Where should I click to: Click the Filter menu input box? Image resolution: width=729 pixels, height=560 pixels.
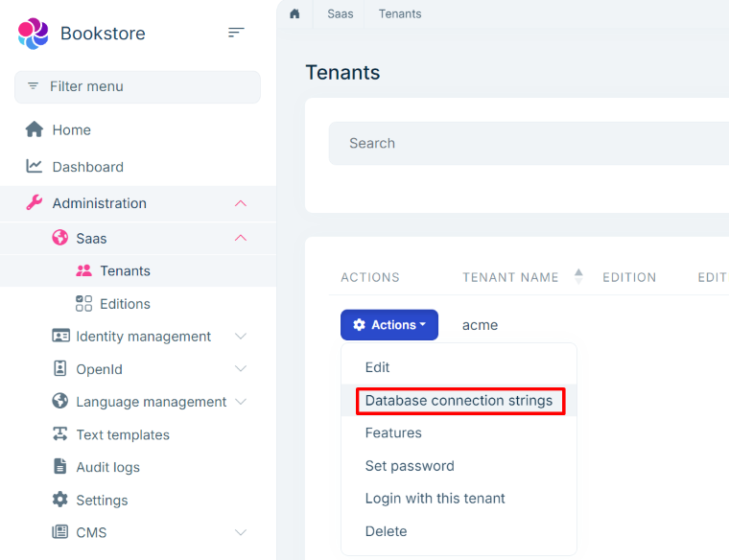click(x=137, y=86)
